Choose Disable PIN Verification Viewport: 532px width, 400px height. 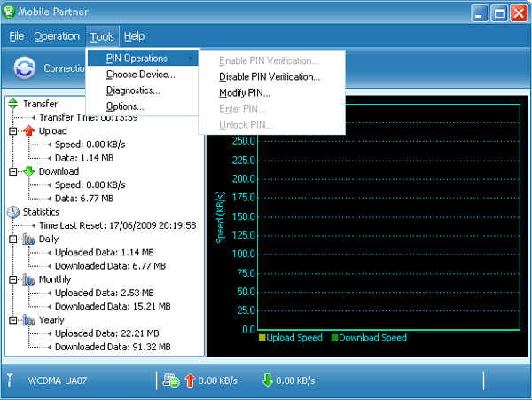[x=272, y=76]
